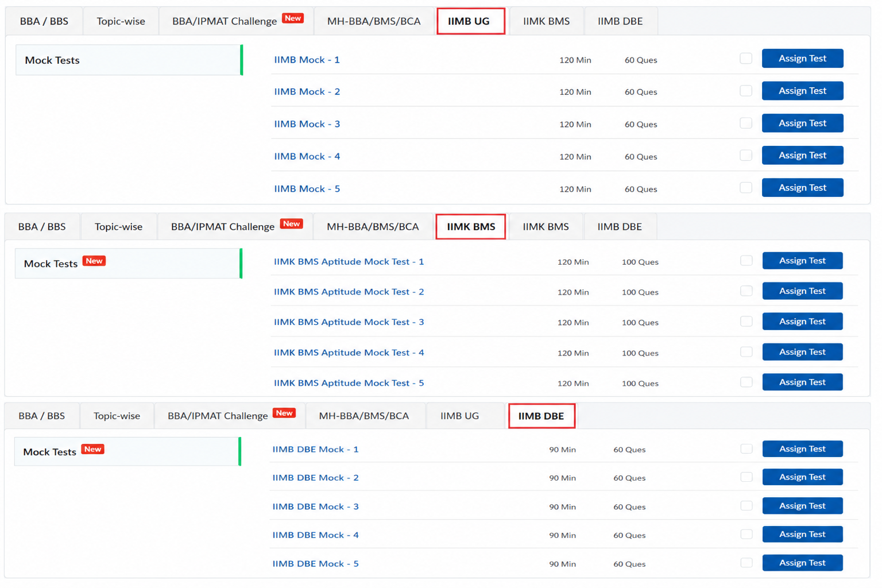Select BBA/IPMAT Challenge tab above IIMK BMS Aptitude list
The height and width of the screenshot is (588, 882).
[236, 226]
